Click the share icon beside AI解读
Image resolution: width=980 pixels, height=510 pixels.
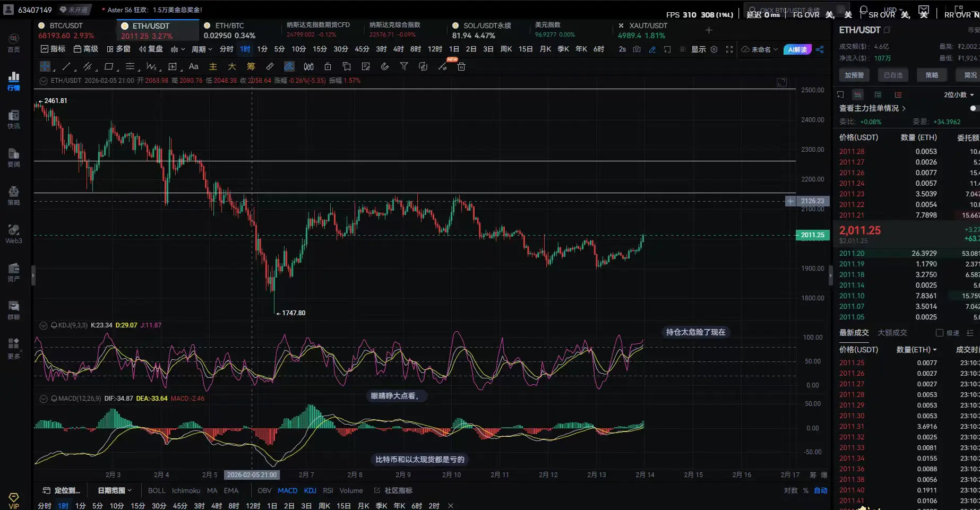(820, 49)
